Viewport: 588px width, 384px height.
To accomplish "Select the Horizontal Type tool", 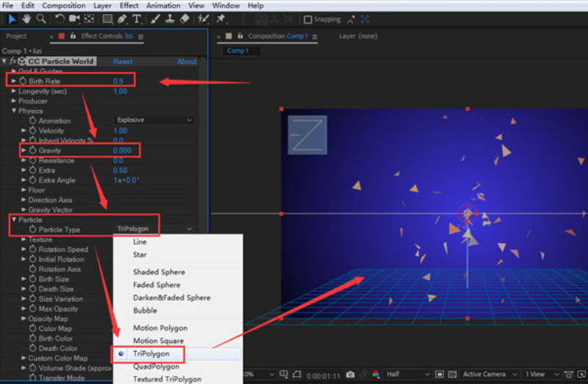I will [x=137, y=19].
